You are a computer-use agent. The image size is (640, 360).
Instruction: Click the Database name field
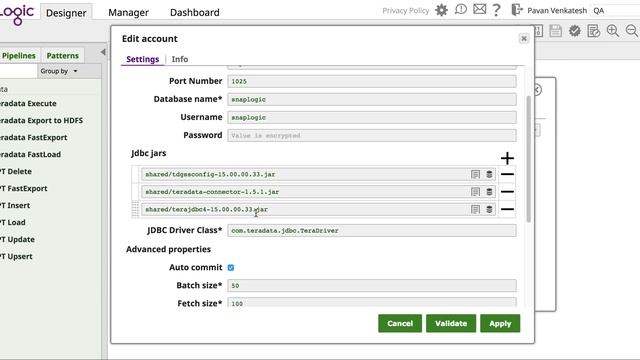[372, 99]
